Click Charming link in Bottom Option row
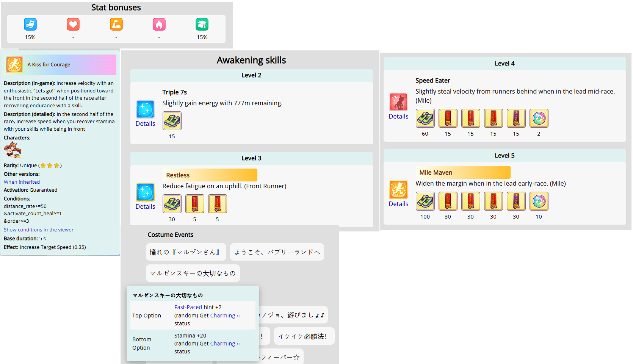633x364 pixels. coord(225,344)
